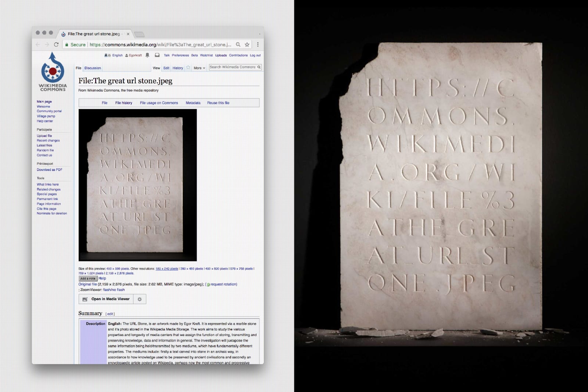Open Special pages sidebar link
The width and height of the screenshot is (588, 392).
(47, 194)
